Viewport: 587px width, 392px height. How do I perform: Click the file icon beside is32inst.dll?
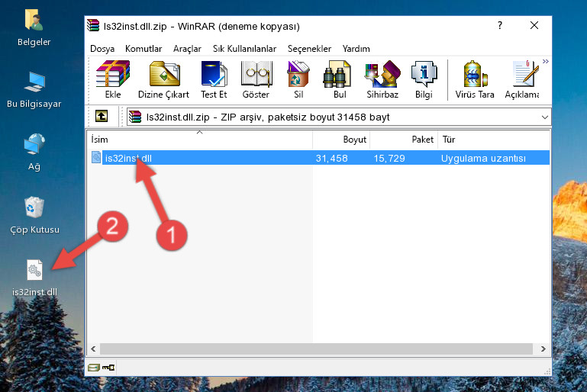(x=96, y=157)
